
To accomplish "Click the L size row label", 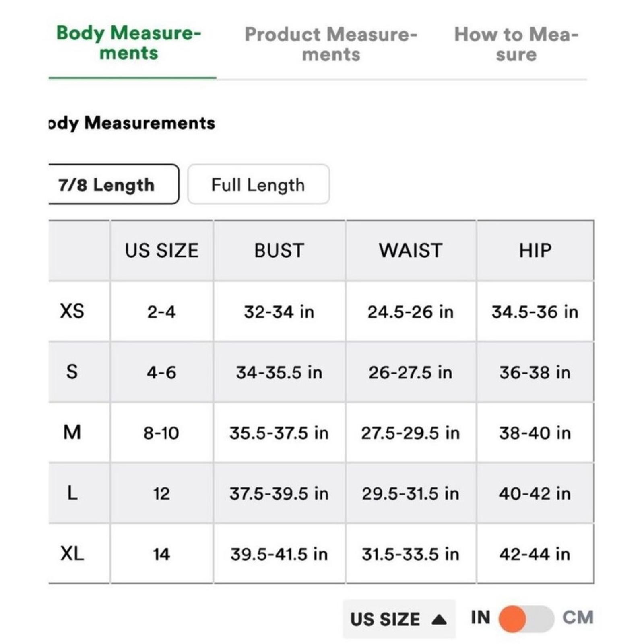I will (72, 493).
